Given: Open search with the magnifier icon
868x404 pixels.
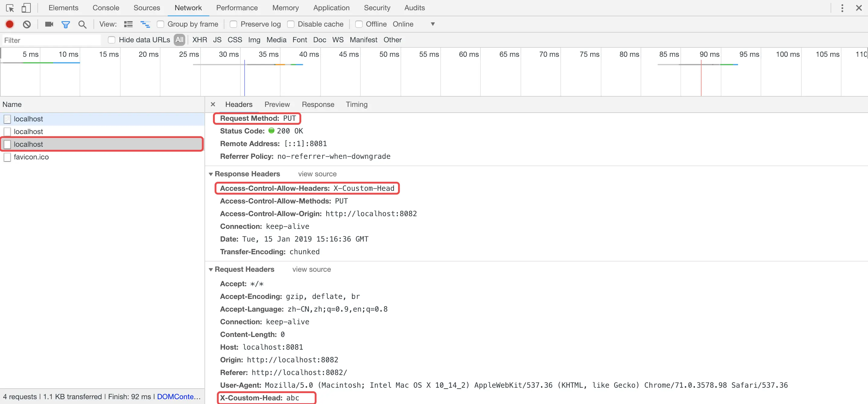Looking at the screenshot, I should coord(82,24).
